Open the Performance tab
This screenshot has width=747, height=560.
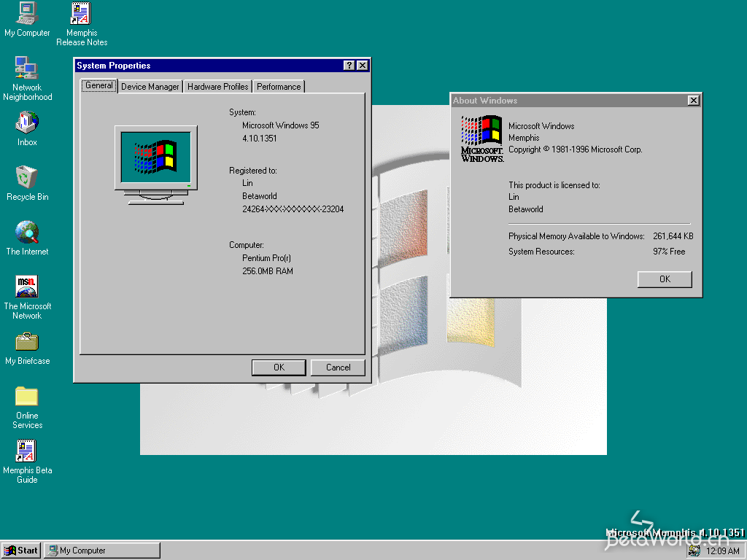[279, 87]
